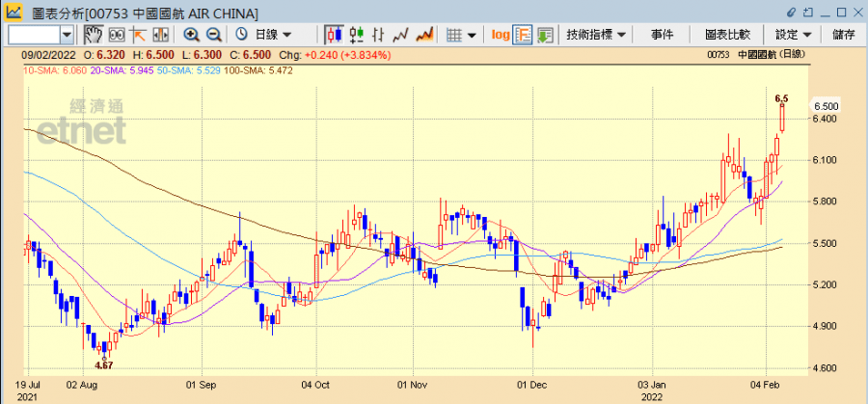Switch to line chart type
868x404 pixels.
coord(401,35)
